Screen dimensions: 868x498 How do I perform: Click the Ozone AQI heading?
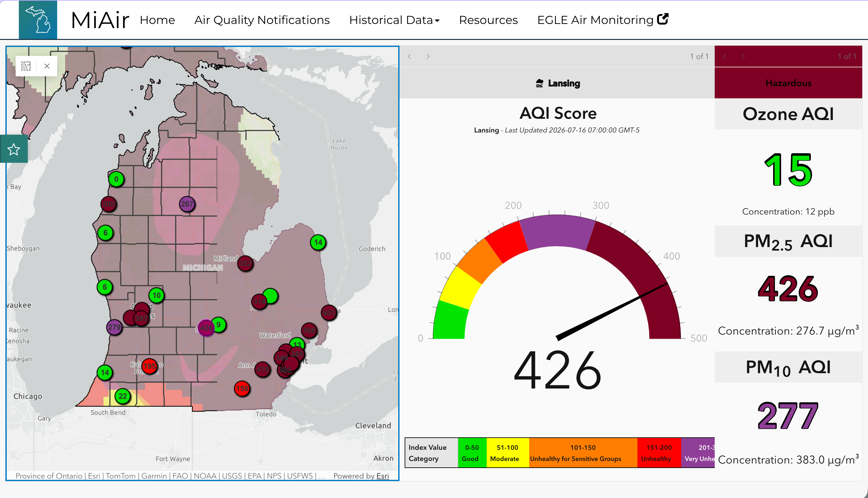point(788,114)
